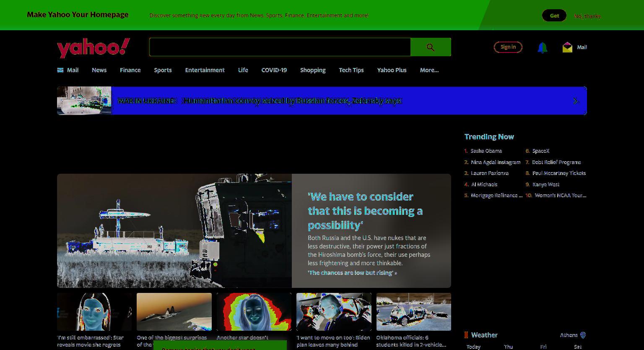Screen dimensions: 644x350
Task: Dismiss the banner with No, thanks
Action: pyautogui.click(x=587, y=16)
